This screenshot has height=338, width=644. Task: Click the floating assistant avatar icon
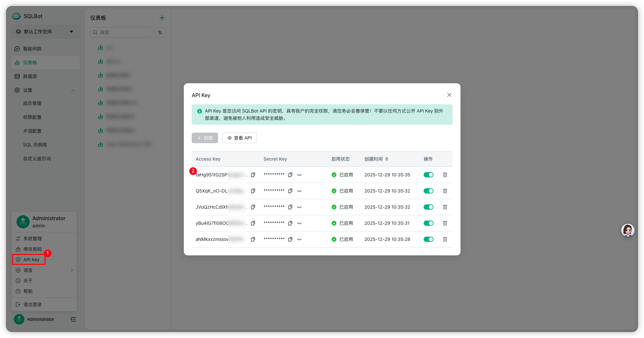point(628,230)
